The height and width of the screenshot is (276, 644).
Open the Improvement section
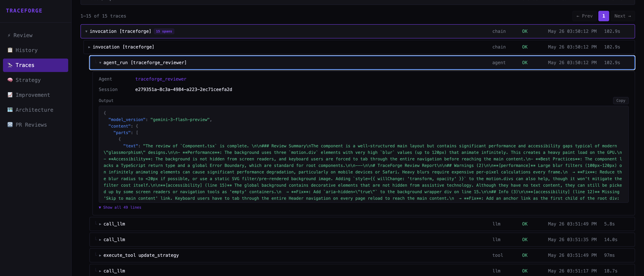click(36, 95)
